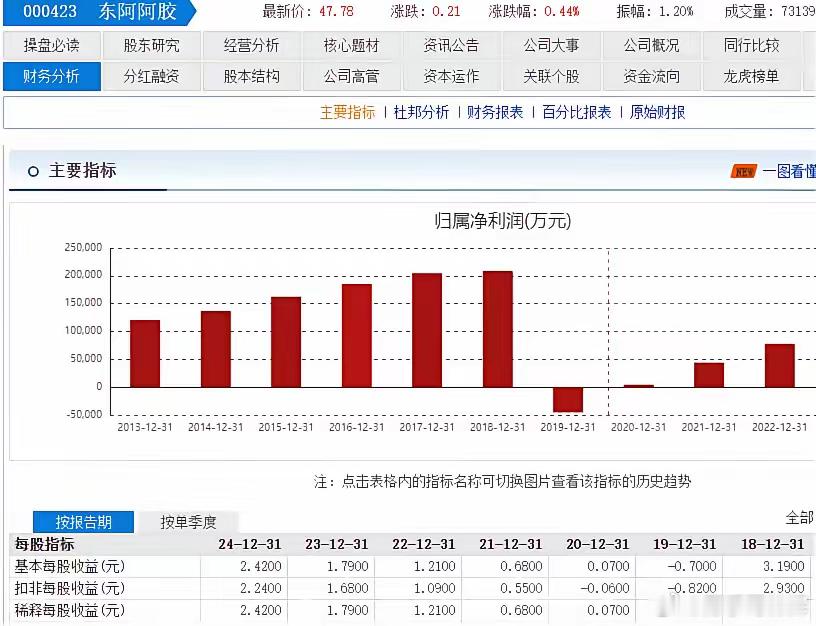Switch to the 按单季度 tab
Image resolution: width=816 pixels, height=626 pixels.
pos(188,522)
